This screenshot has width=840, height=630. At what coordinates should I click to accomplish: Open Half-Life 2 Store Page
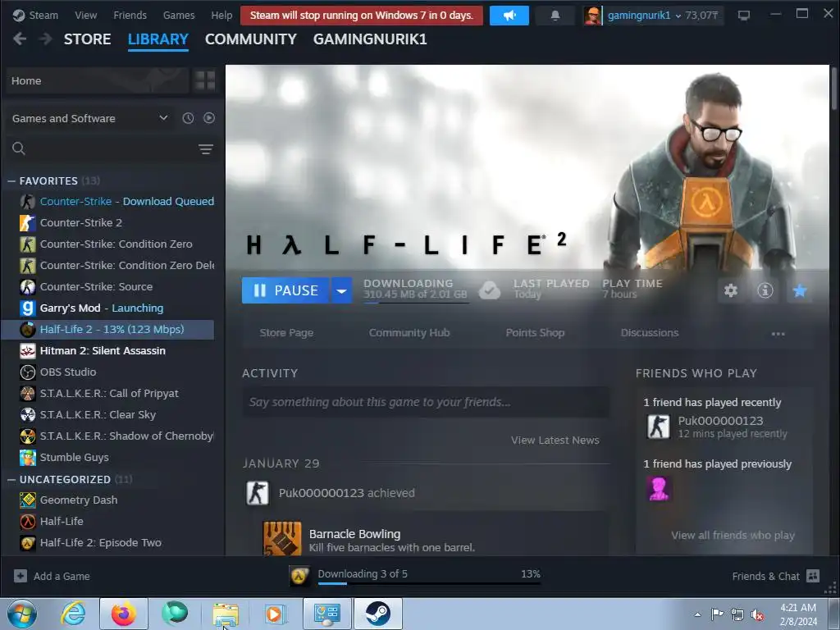point(286,333)
